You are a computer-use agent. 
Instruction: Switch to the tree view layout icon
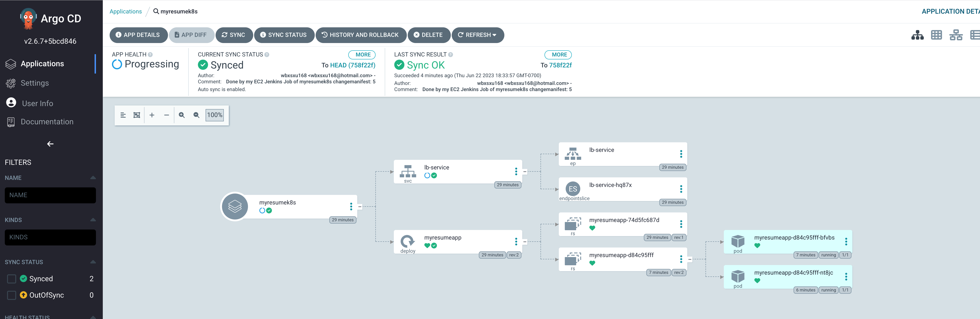(917, 35)
